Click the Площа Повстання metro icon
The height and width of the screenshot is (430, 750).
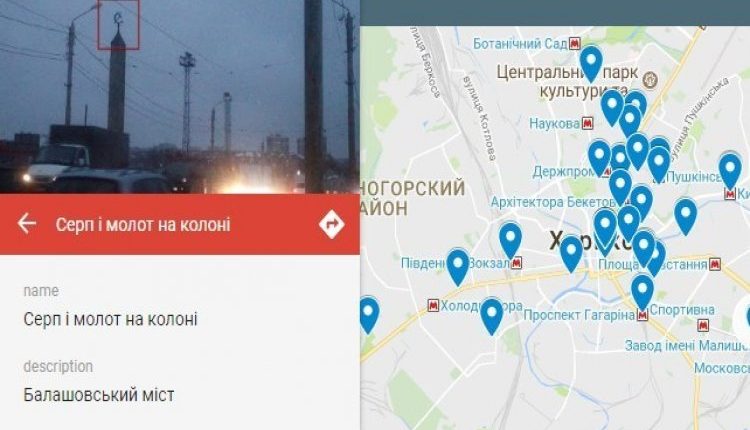click(x=715, y=264)
